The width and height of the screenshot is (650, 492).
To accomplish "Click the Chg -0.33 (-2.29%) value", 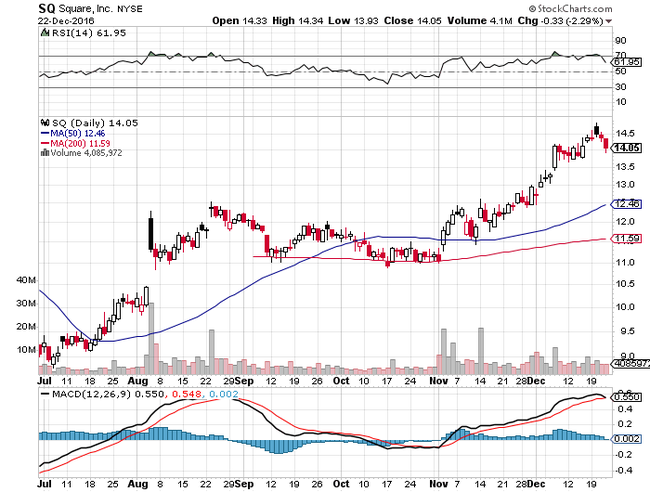I will point(560,21).
